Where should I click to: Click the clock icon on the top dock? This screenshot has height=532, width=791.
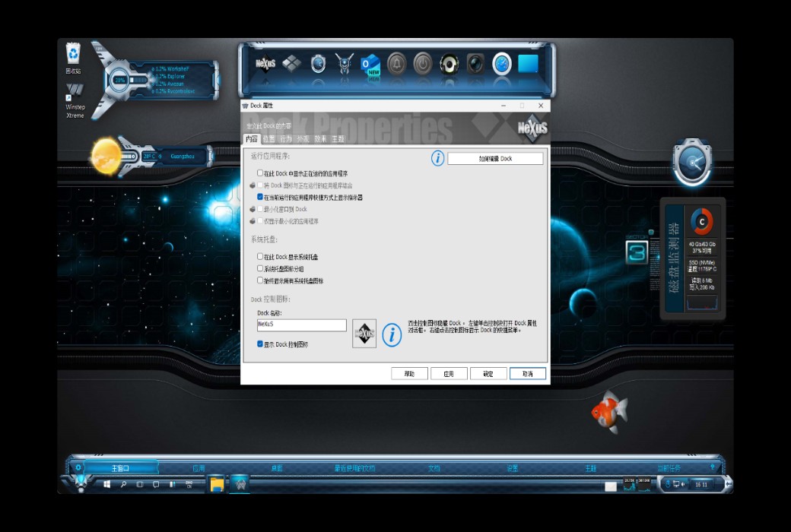tap(501, 65)
